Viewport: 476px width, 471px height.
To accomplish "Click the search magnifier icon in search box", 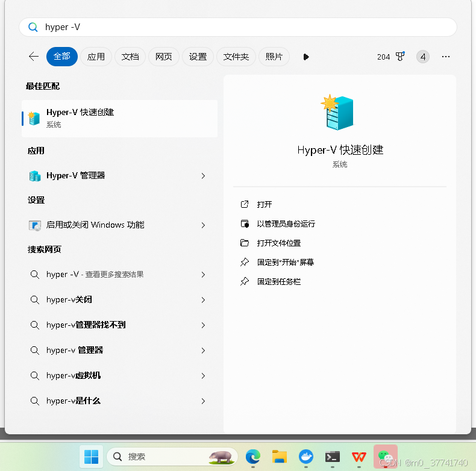I will tap(33, 27).
